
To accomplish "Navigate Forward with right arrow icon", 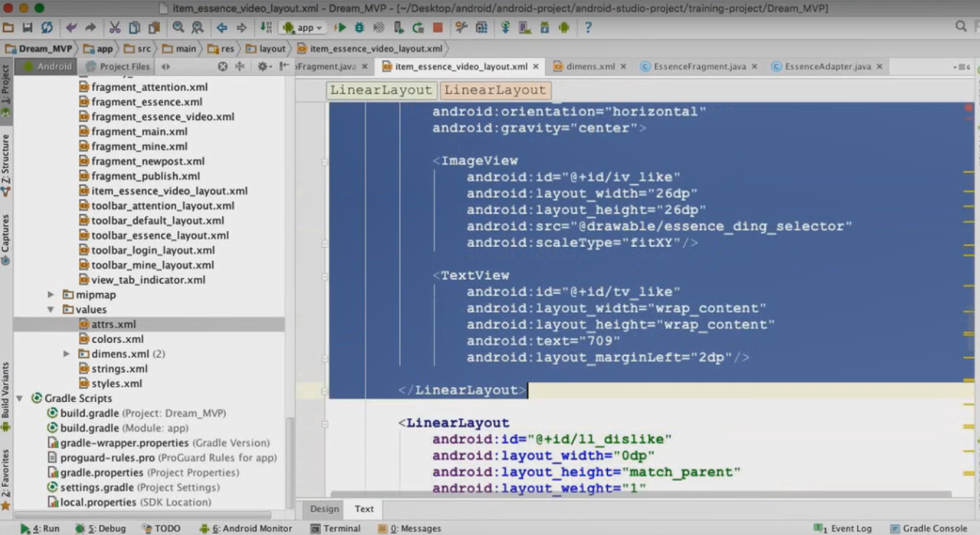I will [241, 27].
